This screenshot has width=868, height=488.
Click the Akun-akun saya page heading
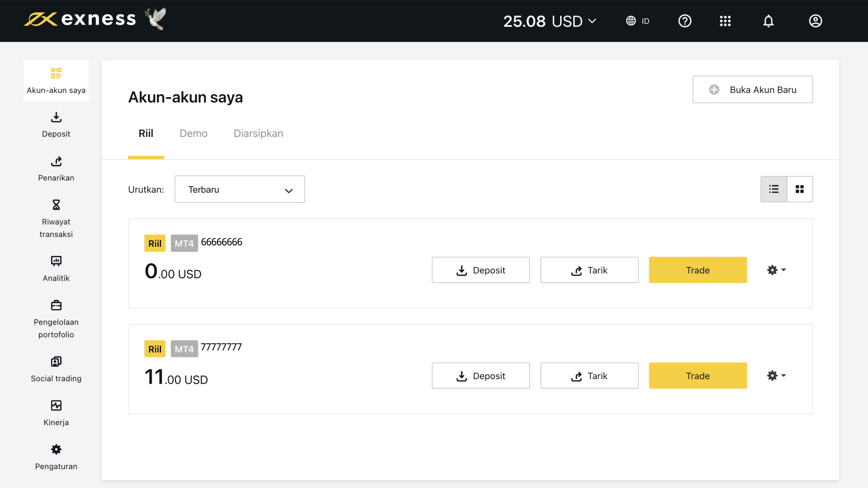pos(185,97)
